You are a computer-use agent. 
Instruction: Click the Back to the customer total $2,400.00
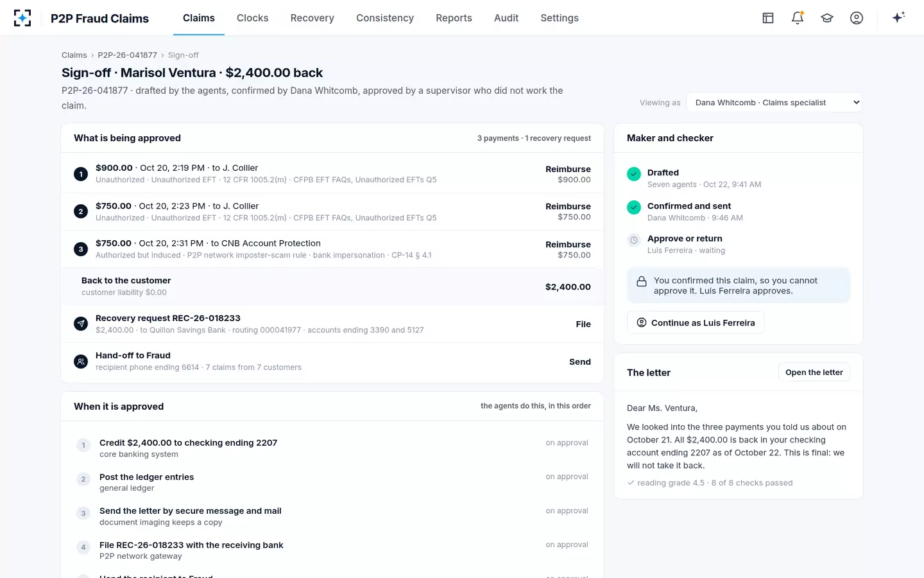tap(568, 287)
